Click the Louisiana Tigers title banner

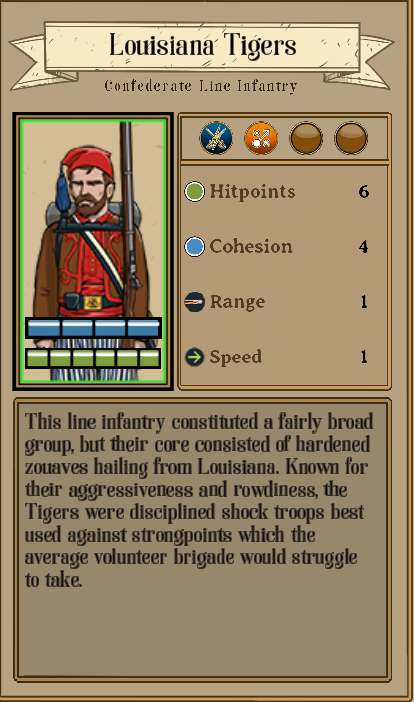point(202,46)
